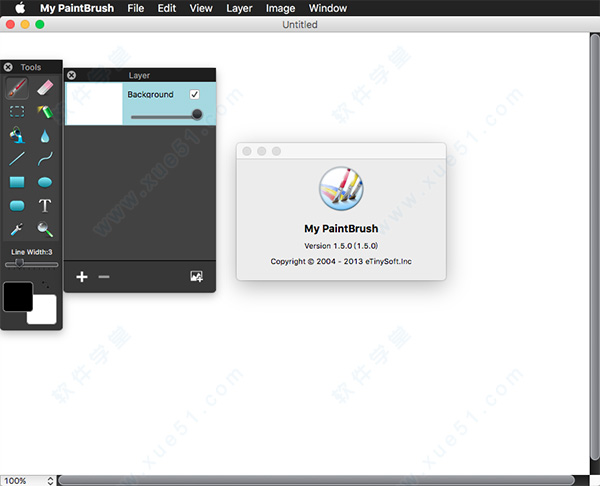The height and width of the screenshot is (486, 600).
Task: Click the Version 1.5.0 text
Action: tap(341, 246)
